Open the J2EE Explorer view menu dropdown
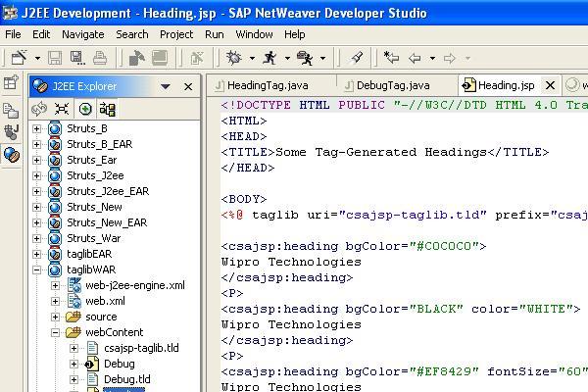 [166, 86]
